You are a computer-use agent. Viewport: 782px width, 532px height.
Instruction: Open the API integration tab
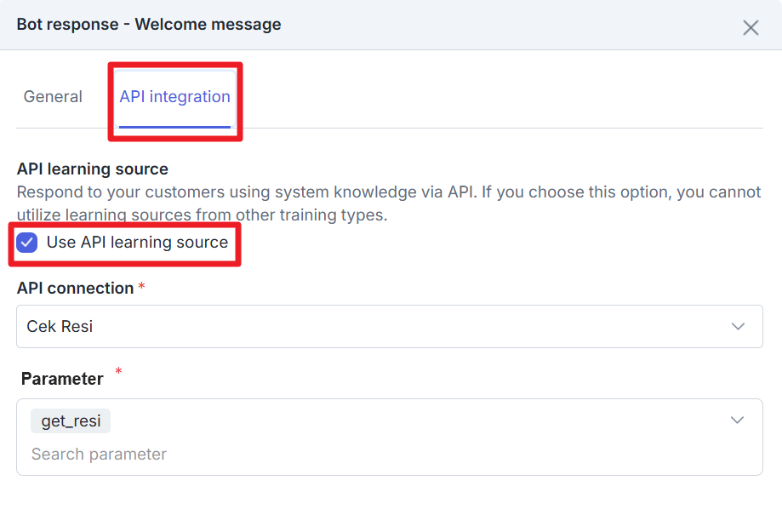(174, 97)
